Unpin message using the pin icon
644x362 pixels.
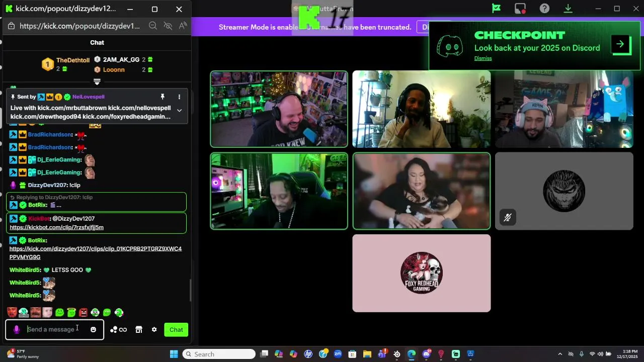(163, 97)
